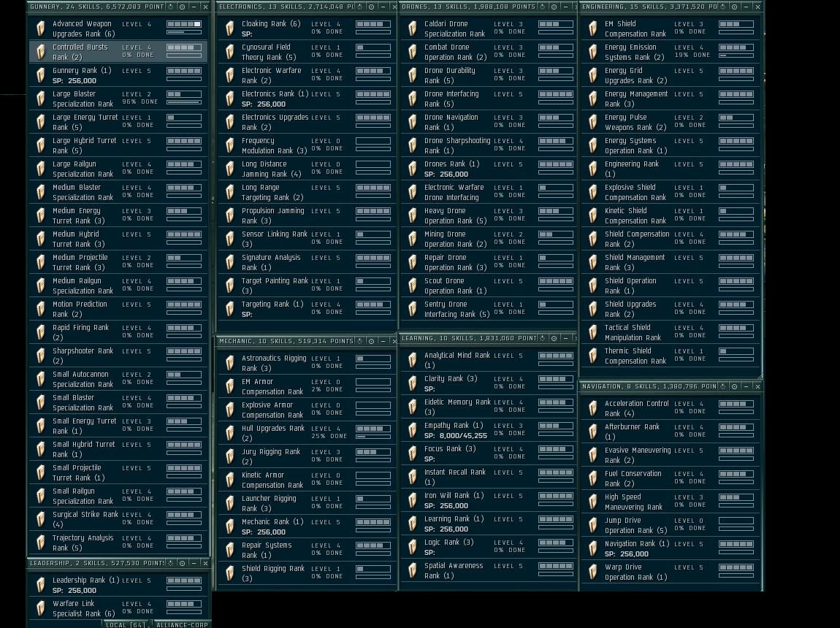Viewport: 840px width, 628px height.
Task: Click the star icon in Navigation window header
Action: point(723,386)
